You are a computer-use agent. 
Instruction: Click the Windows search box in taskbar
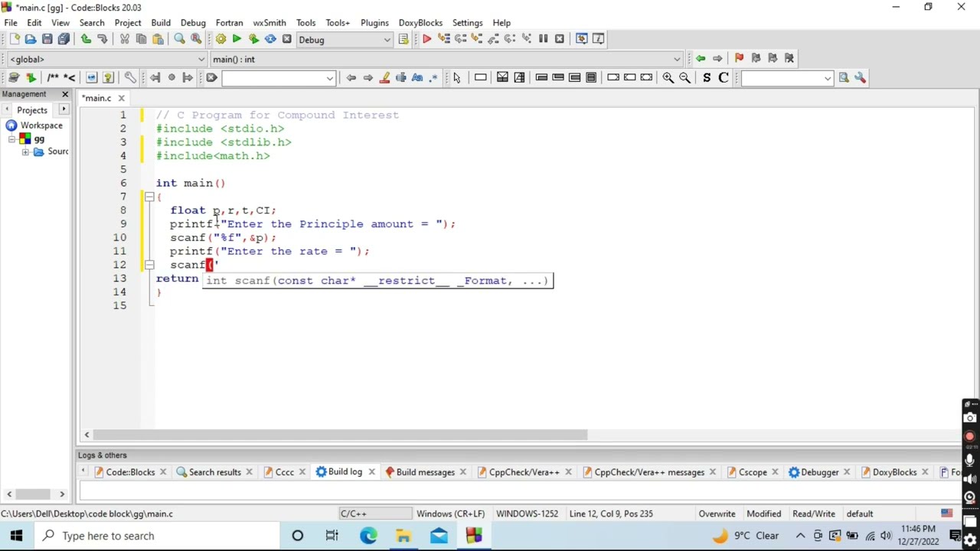click(158, 536)
